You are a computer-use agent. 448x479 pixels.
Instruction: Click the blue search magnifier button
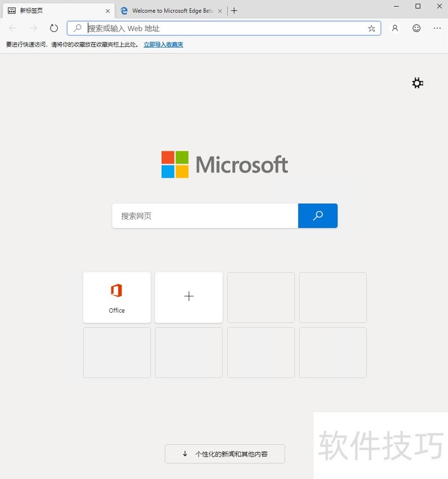click(x=318, y=216)
